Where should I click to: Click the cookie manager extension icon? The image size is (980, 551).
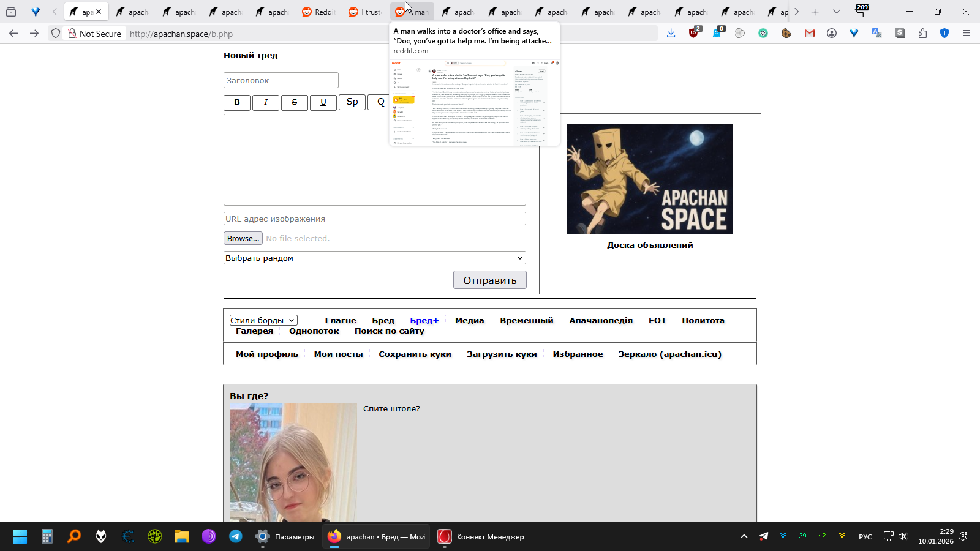(x=786, y=33)
